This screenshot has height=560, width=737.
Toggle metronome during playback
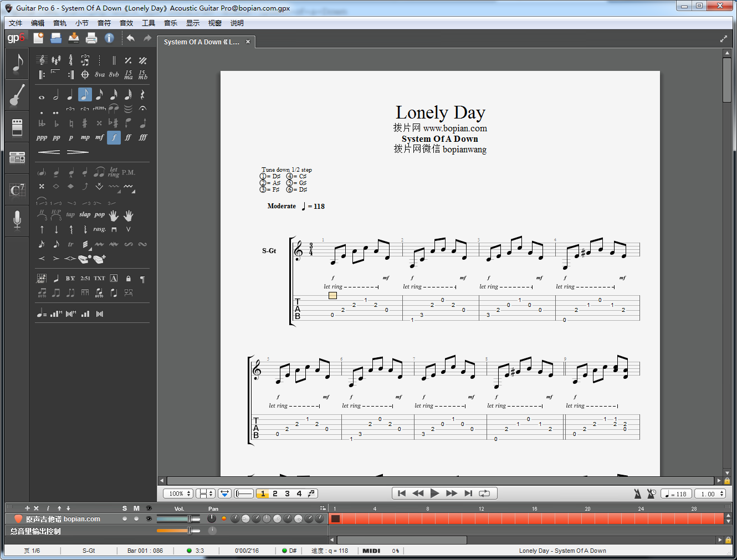(x=638, y=494)
